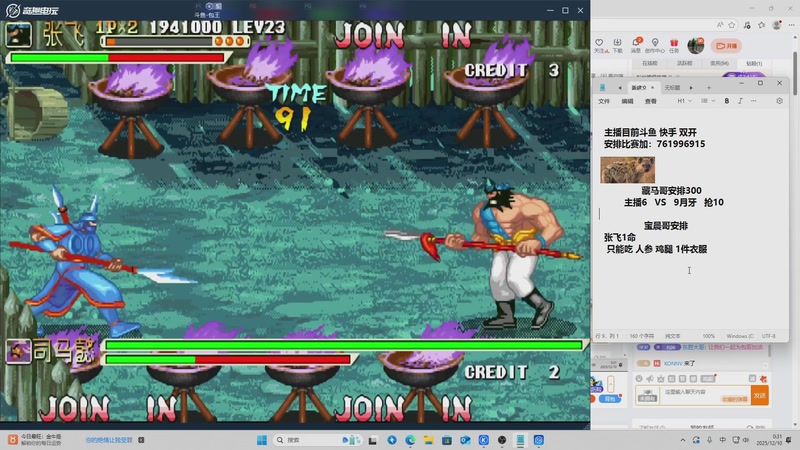Image resolution: width=800 pixels, height=450 pixels.
Task: Click the hyena image thumbnail in Notepad
Action: [628, 170]
